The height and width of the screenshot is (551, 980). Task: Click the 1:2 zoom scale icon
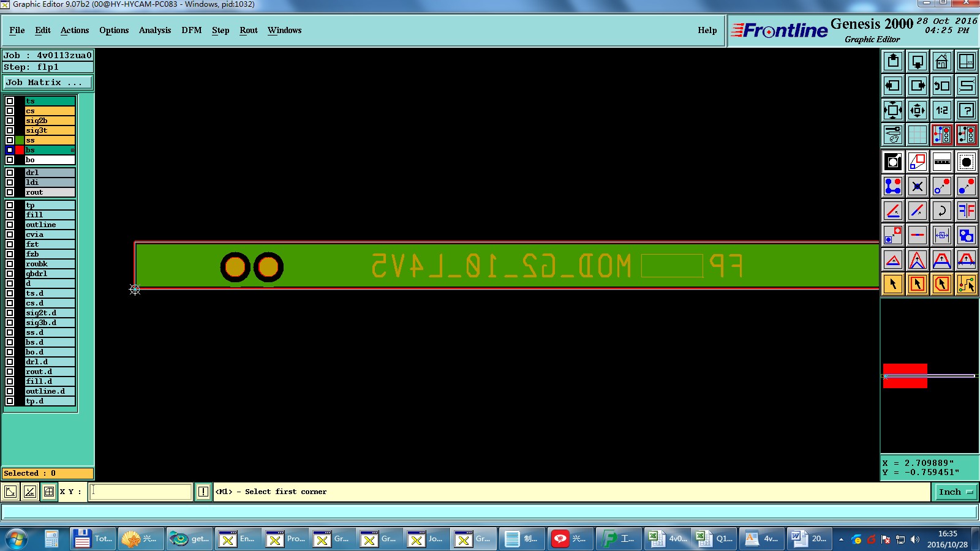pos(942,110)
